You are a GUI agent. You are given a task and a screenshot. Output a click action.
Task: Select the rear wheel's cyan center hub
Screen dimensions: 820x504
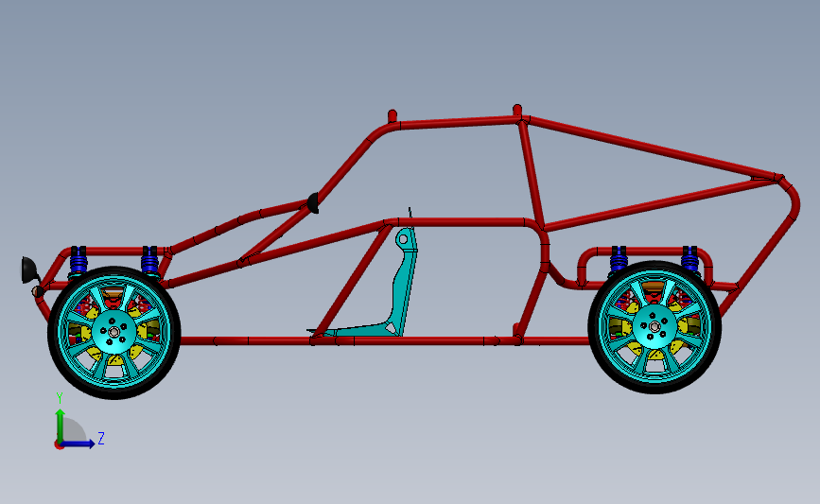pyautogui.click(x=654, y=326)
